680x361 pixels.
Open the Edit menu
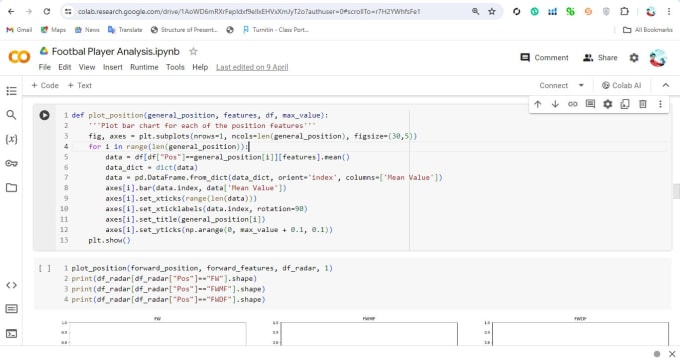pyautogui.click(x=65, y=67)
